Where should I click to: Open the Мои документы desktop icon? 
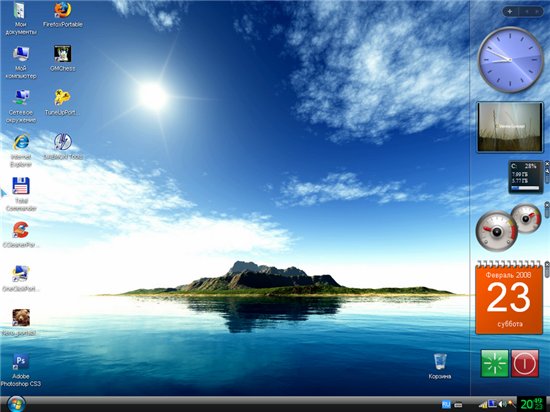[x=20, y=19]
